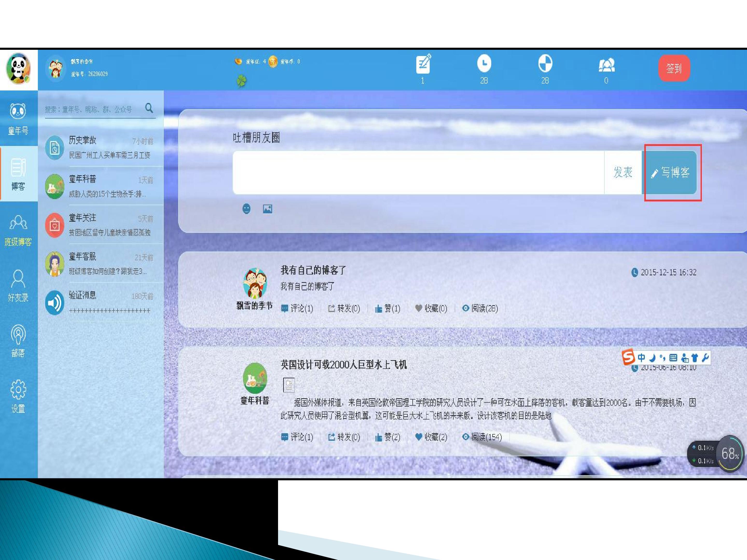Toggle 收藏(2) on the 水上飞机 post
The height and width of the screenshot is (560, 747).
click(431, 437)
